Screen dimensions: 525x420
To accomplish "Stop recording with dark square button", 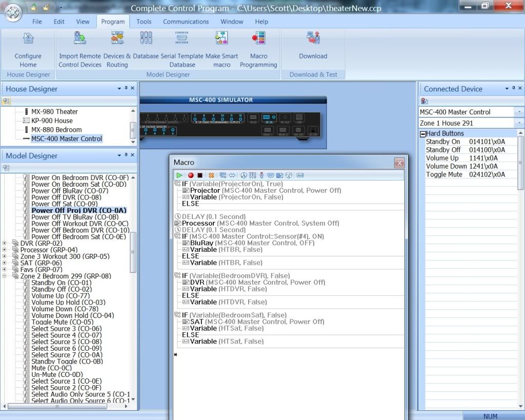I will [200, 175].
